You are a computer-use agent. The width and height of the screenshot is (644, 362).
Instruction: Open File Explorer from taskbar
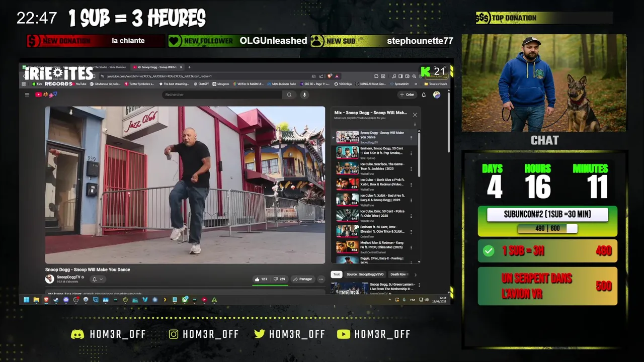36,300
